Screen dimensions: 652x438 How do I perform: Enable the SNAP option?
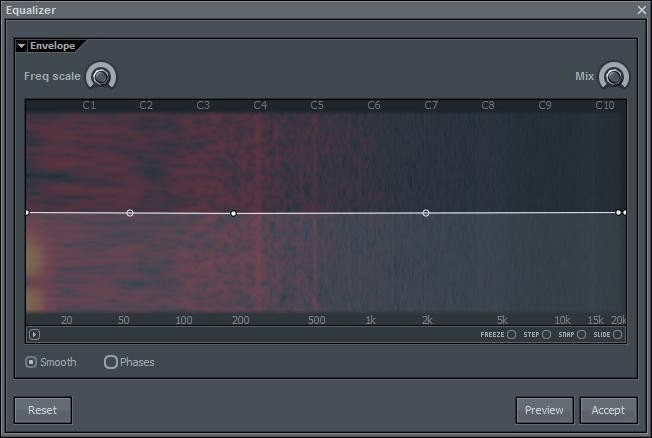tap(581, 334)
